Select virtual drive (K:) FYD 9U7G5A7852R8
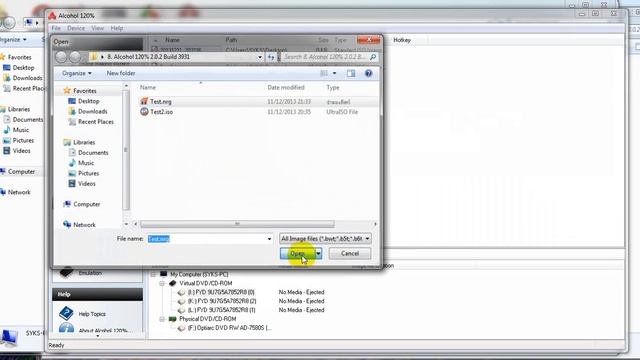Screen dimensions: 640x360 pyautogui.click(x=222, y=301)
